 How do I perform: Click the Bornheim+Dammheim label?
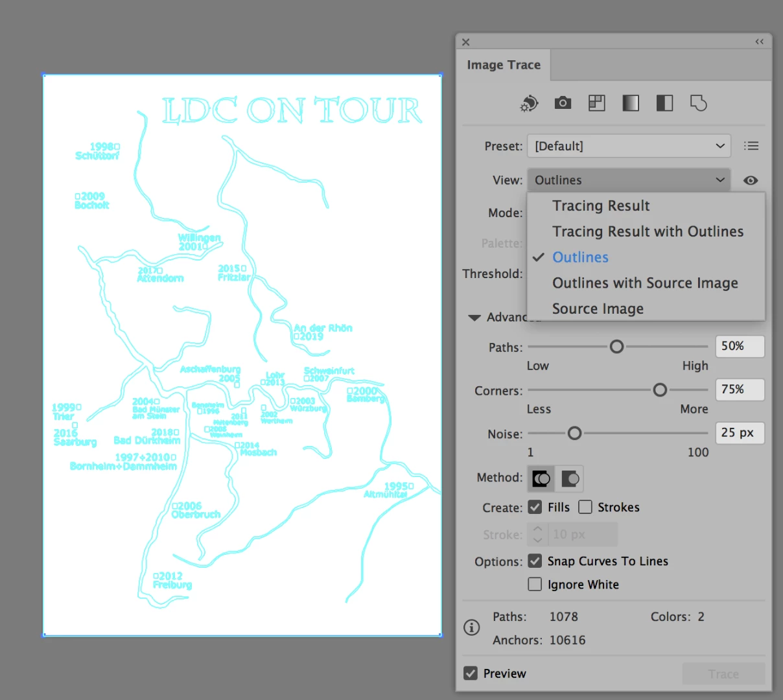pos(123,466)
